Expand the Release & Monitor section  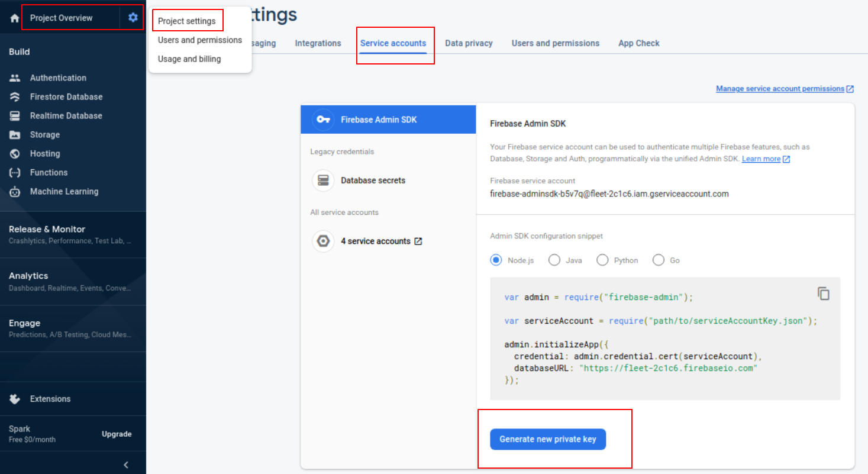coord(73,234)
